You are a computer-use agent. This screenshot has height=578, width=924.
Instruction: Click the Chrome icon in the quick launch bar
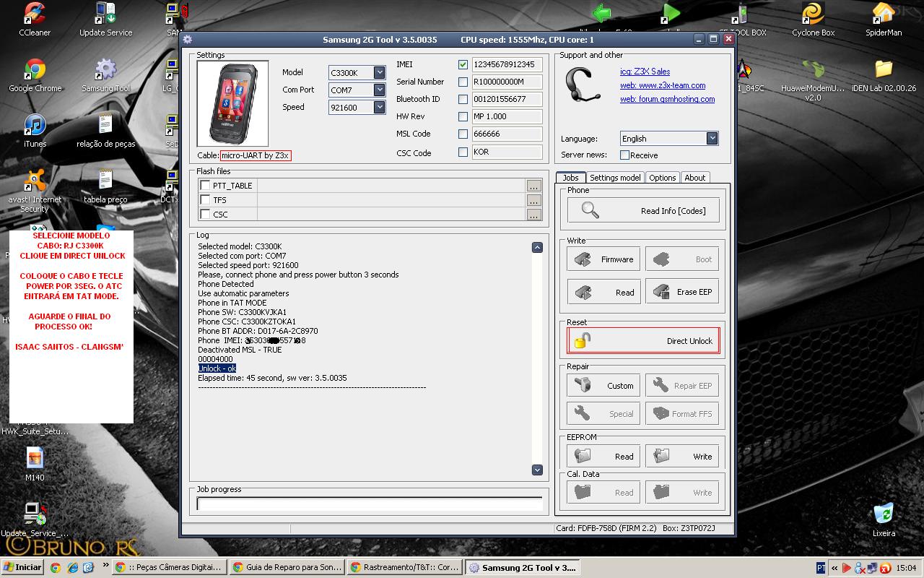[55, 567]
